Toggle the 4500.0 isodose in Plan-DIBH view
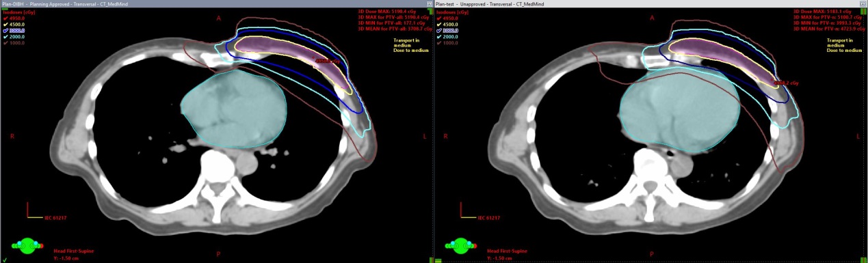Viewport: 868px width, 263px height. pos(15,25)
